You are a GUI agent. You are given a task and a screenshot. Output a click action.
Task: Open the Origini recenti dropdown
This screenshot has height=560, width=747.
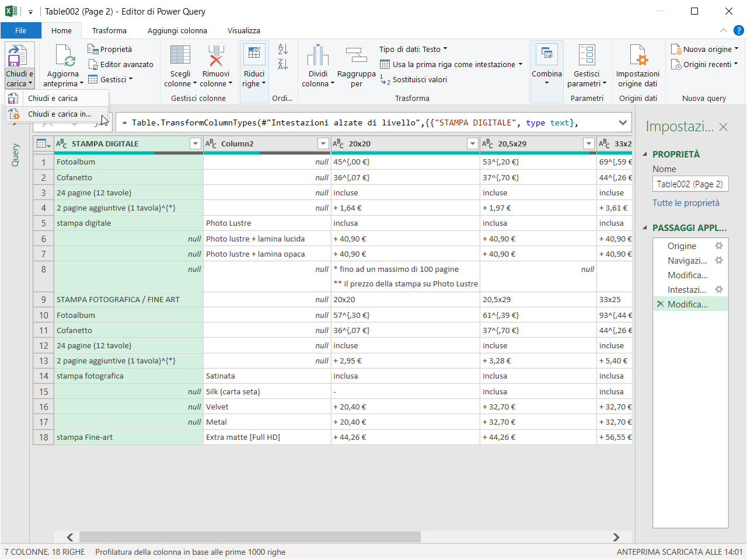(x=705, y=64)
